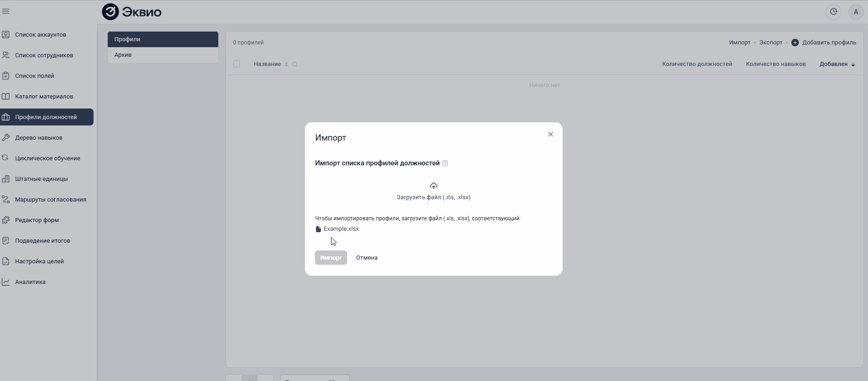Switch to the Архив tab
868x381 pixels.
[x=163, y=55]
